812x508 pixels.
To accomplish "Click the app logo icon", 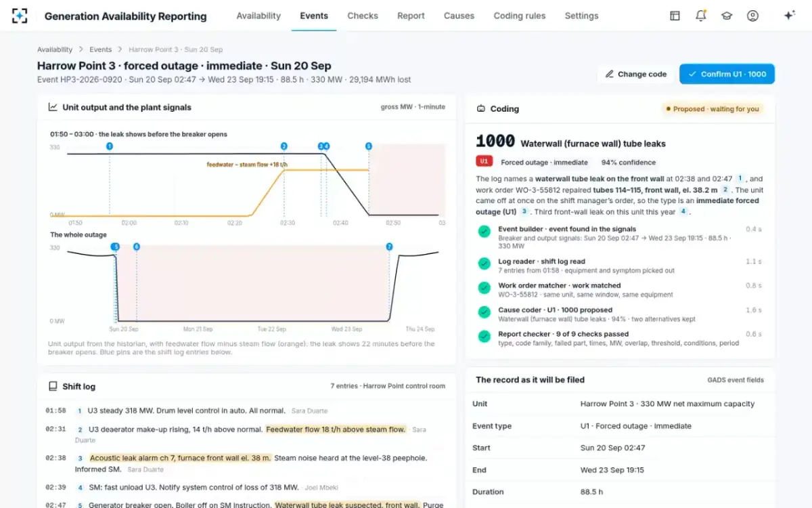I will [x=20, y=16].
